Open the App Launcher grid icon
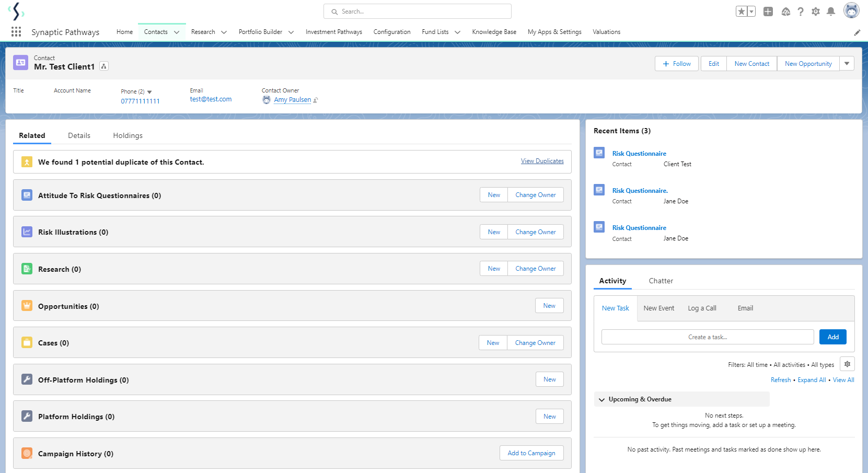 (16, 32)
